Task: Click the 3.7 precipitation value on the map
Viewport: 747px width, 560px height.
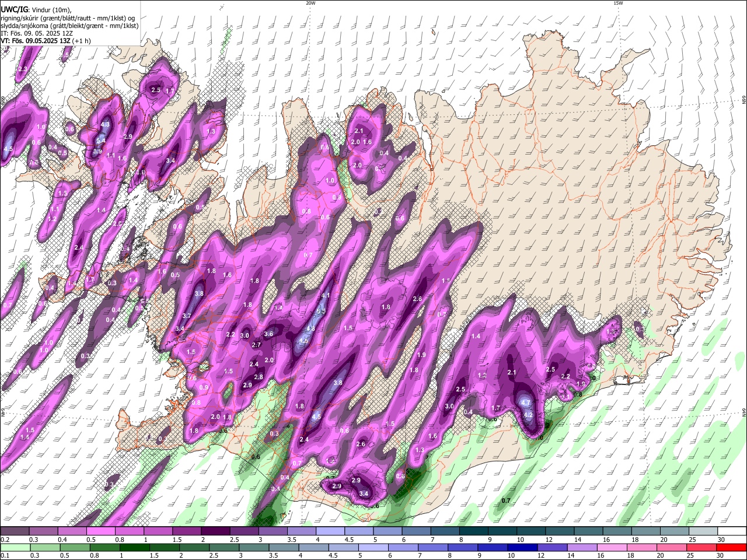Action: 187,316
